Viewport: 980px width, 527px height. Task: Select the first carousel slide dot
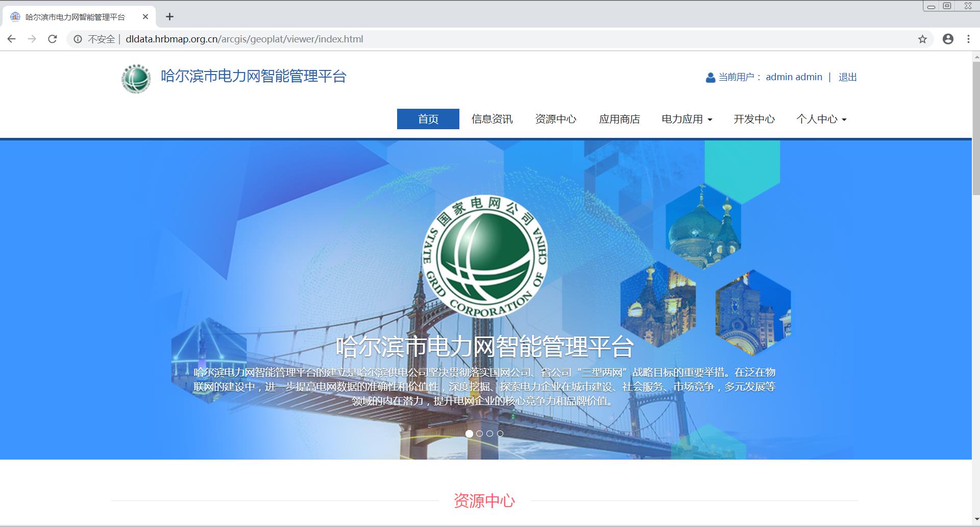pos(469,434)
